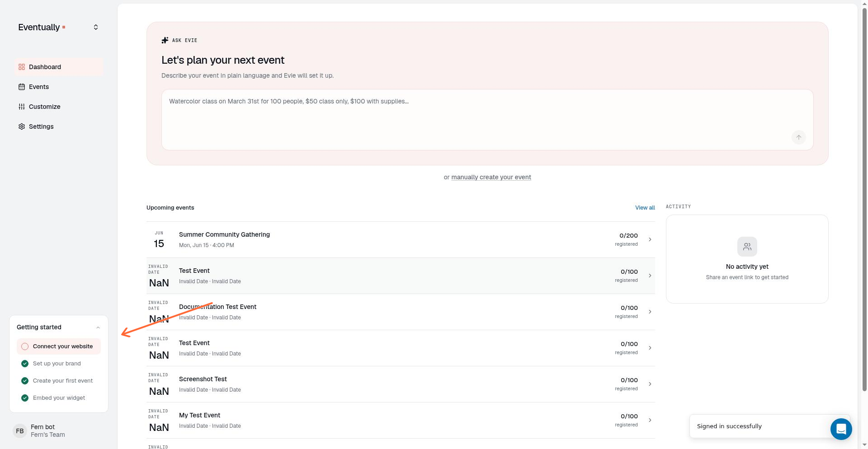Open My Test Event title
This screenshot has width=868, height=449.
(199, 415)
